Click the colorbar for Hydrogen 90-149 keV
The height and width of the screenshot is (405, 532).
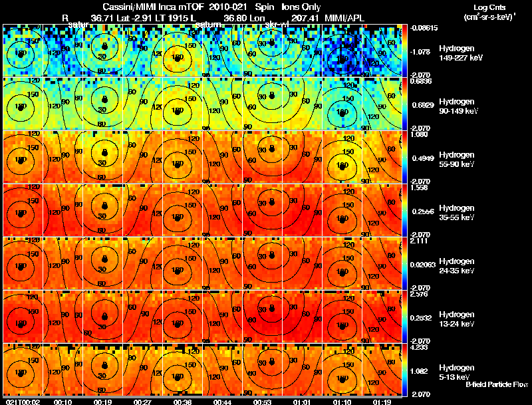pyautogui.click(x=404, y=104)
